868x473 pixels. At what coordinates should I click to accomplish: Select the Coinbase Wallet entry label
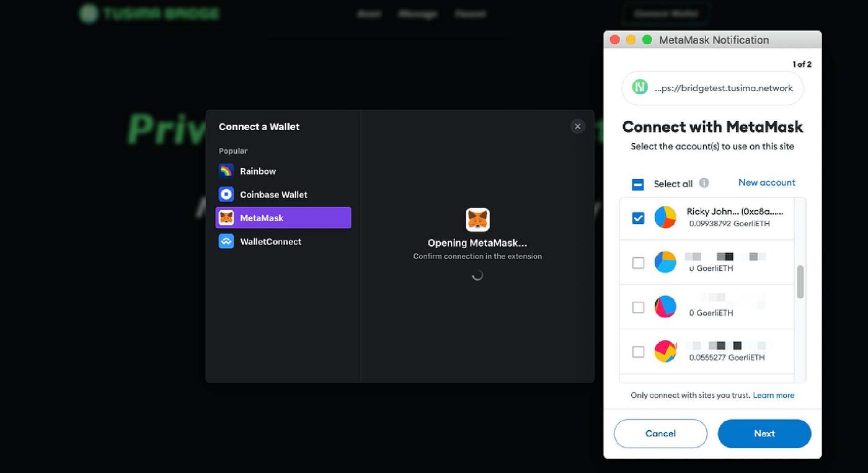pos(273,195)
